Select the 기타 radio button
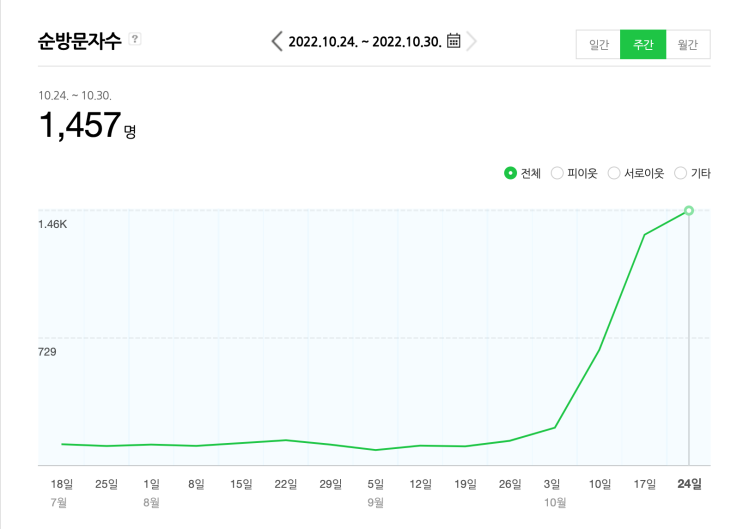The width and height of the screenshot is (743, 529). point(680,173)
